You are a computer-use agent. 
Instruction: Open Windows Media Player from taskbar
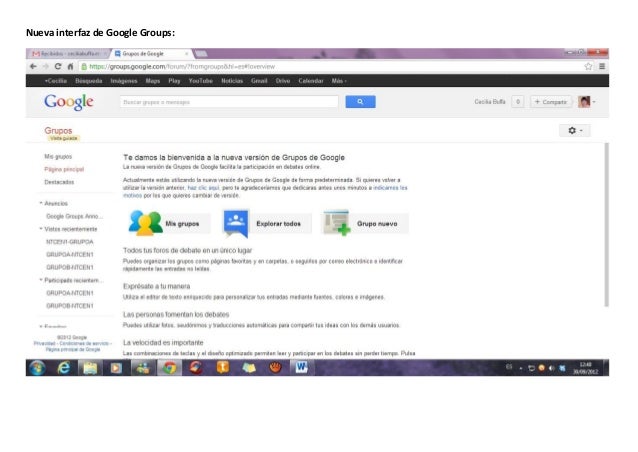pyautogui.click(x=116, y=368)
